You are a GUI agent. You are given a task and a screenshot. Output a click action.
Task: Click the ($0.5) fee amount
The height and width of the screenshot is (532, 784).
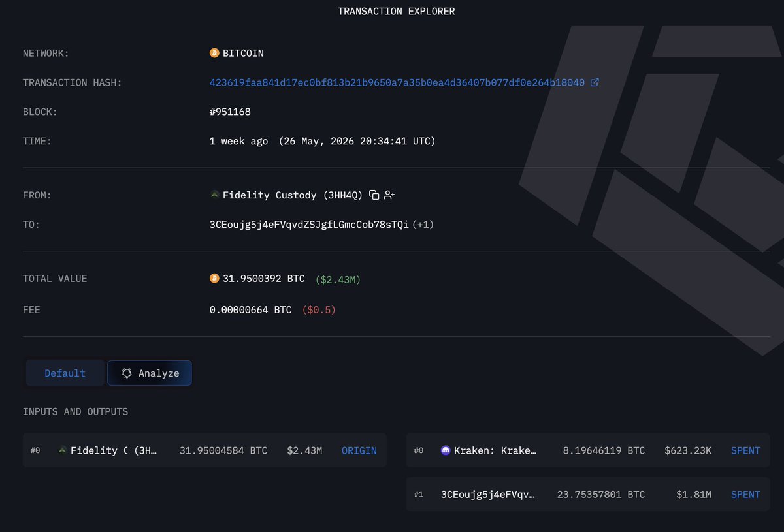tap(319, 310)
